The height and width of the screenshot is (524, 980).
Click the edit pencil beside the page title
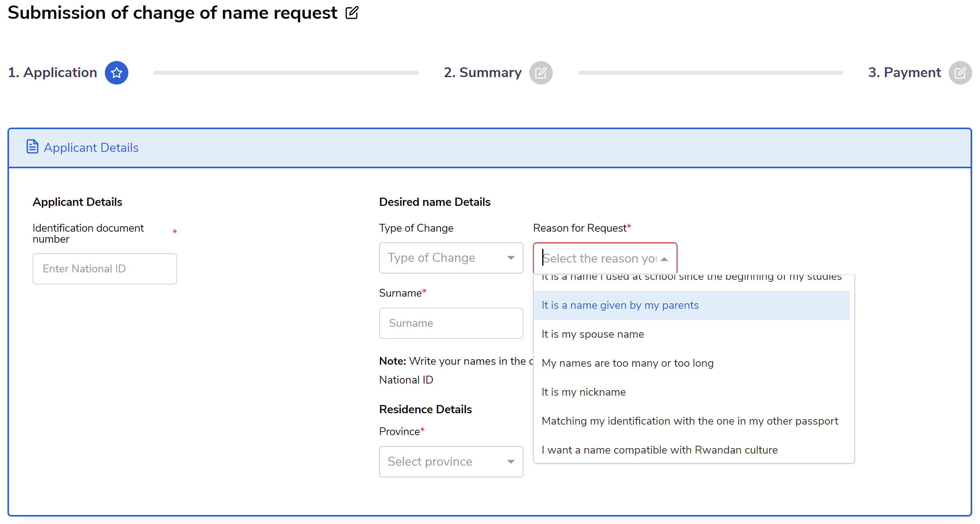tap(351, 13)
